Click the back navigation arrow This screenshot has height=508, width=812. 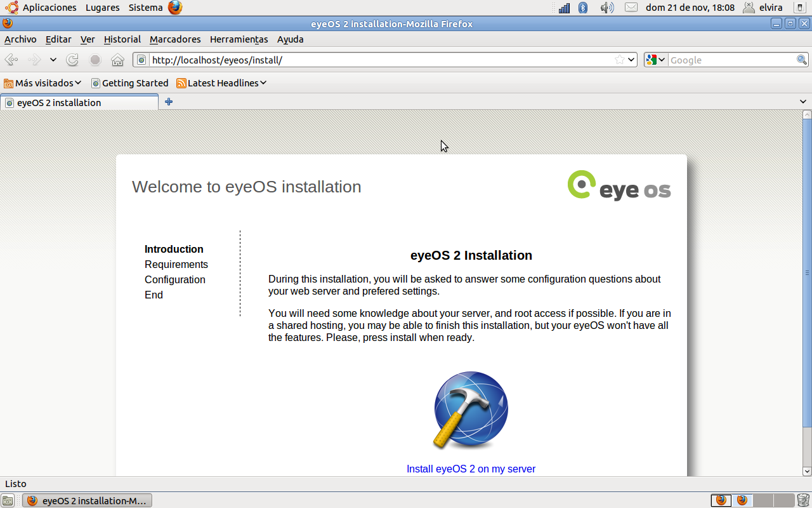[11, 60]
